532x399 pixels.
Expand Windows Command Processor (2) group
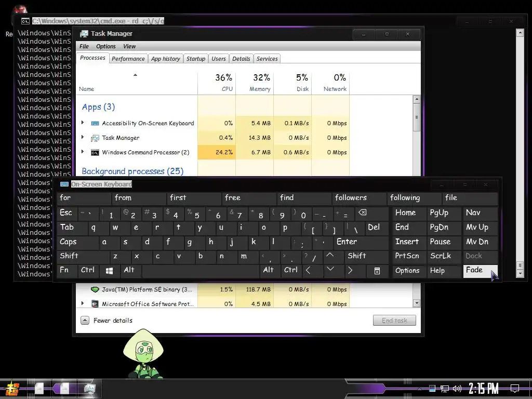(x=83, y=152)
